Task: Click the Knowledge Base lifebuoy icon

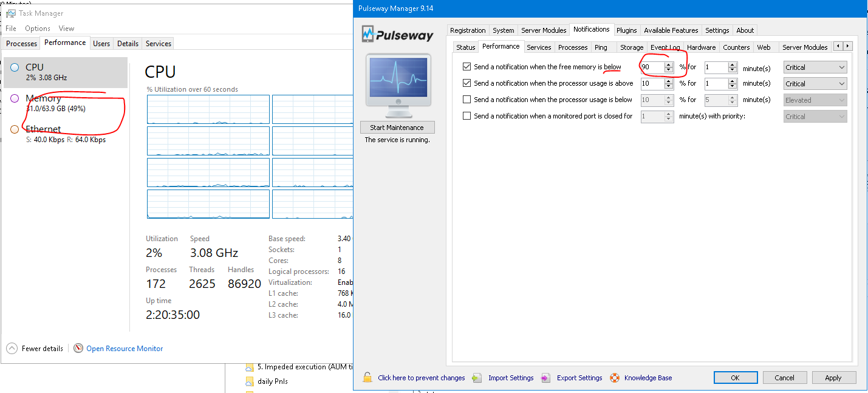Action: click(x=614, y=378)
